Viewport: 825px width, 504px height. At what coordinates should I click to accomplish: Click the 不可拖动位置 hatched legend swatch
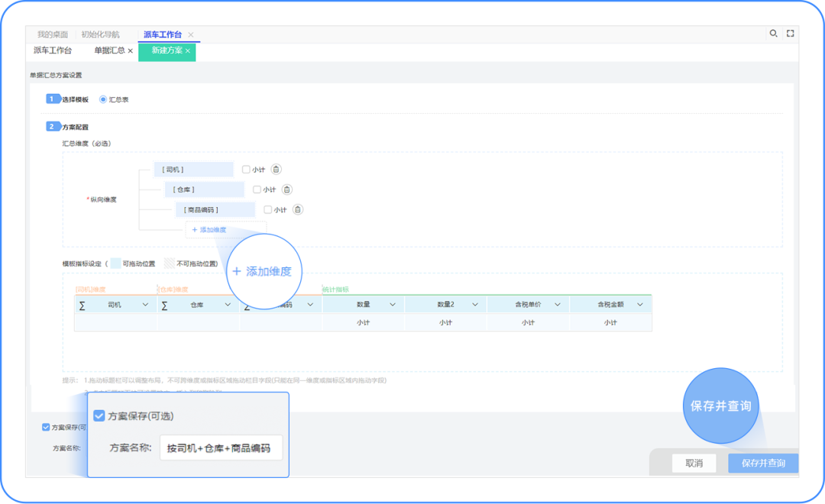[169, 263]
